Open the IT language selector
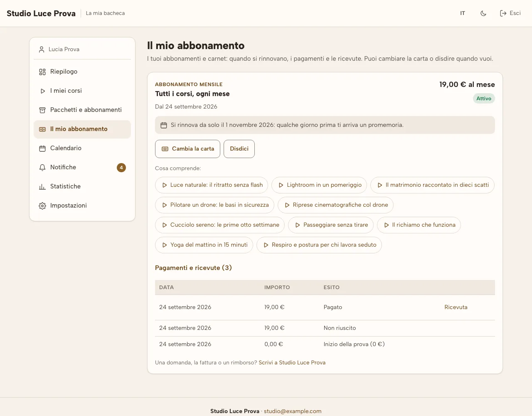532x416 pixels. tap(463, 13)
